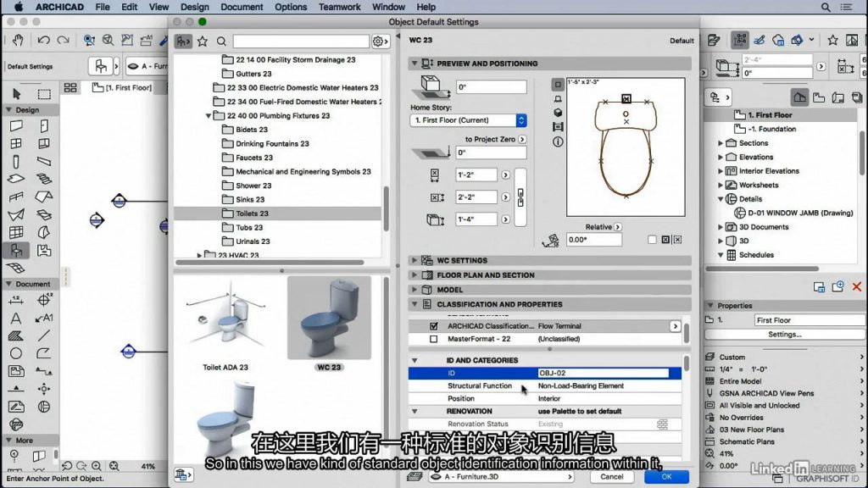Open the Favorites star in library browser
The height and width of the screenshot is (488, 868).
[x=203, y=41]
